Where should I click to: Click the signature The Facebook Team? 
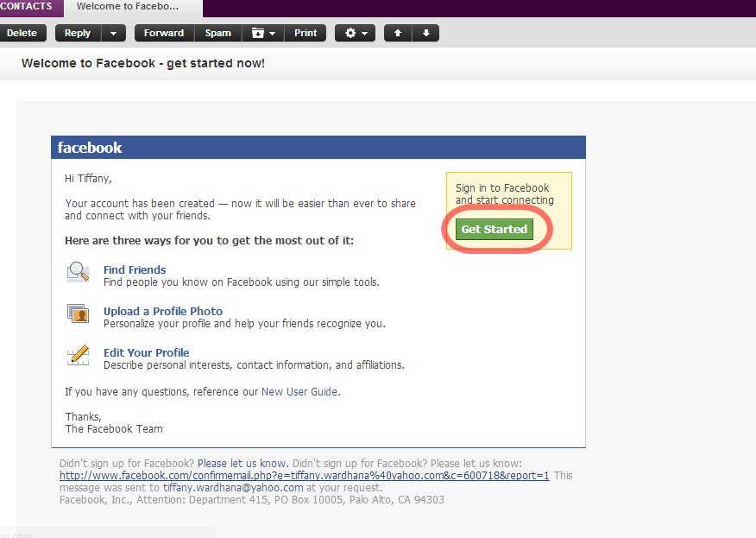click(x=114, y=429)
